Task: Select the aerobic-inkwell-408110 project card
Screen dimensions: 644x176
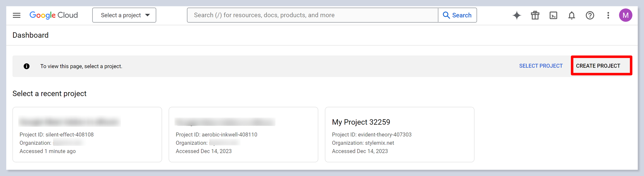Action: [x=243, y=134]
